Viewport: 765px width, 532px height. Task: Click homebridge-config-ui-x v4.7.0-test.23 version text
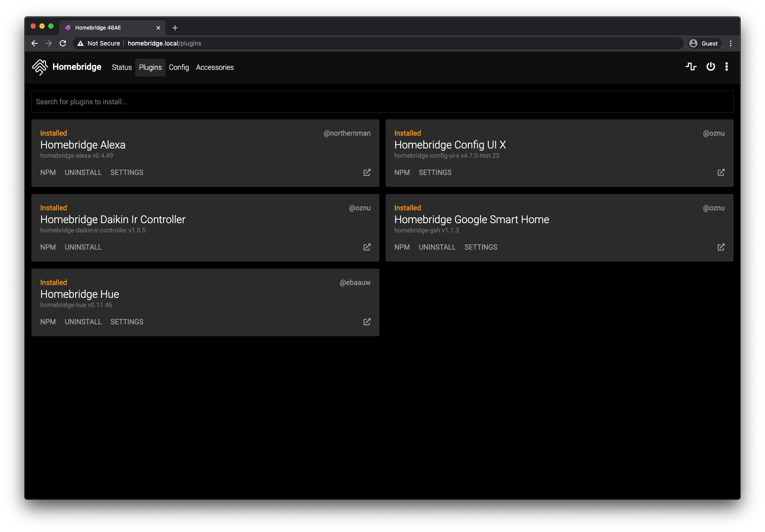(447, 156)
